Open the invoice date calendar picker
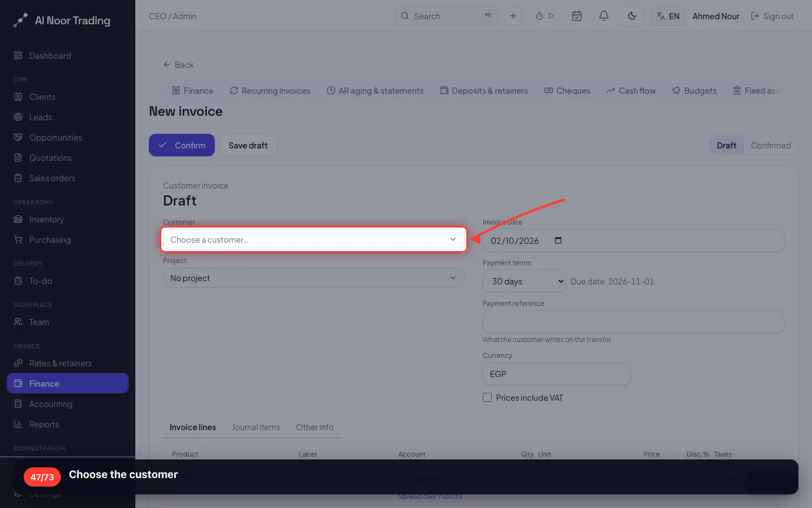This screenshot has width=812, height=508. click(x=558, y=240)
